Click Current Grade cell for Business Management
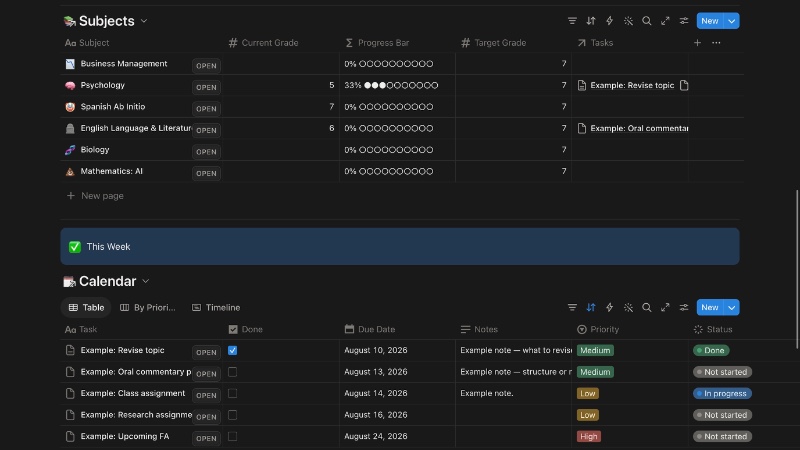The width and height of the screenshot is (800, 450). click(x=281, y=64)
